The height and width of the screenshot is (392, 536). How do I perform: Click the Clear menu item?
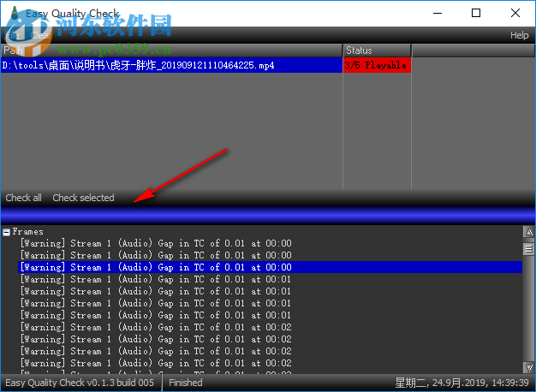(x=40, y=35)
